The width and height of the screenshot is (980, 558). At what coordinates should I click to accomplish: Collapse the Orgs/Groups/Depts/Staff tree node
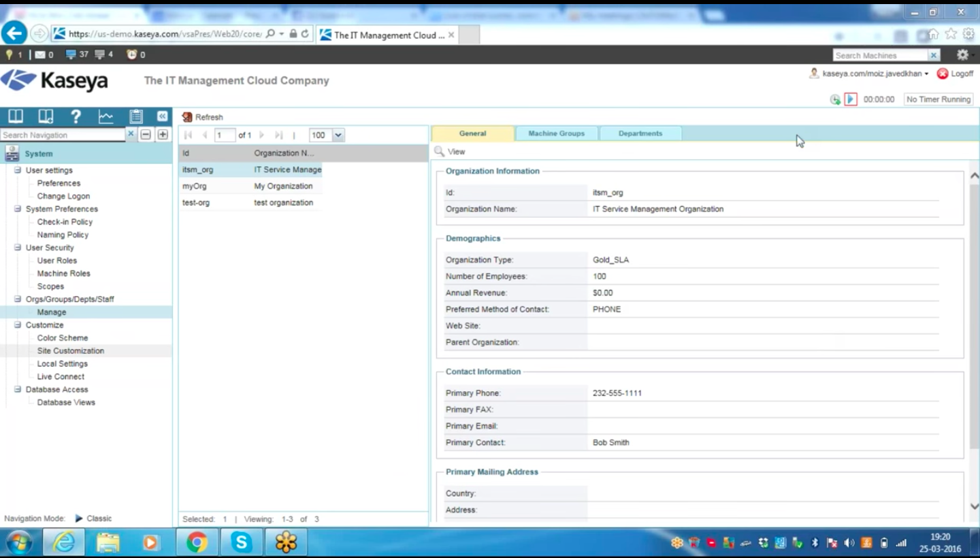[17, 299]
